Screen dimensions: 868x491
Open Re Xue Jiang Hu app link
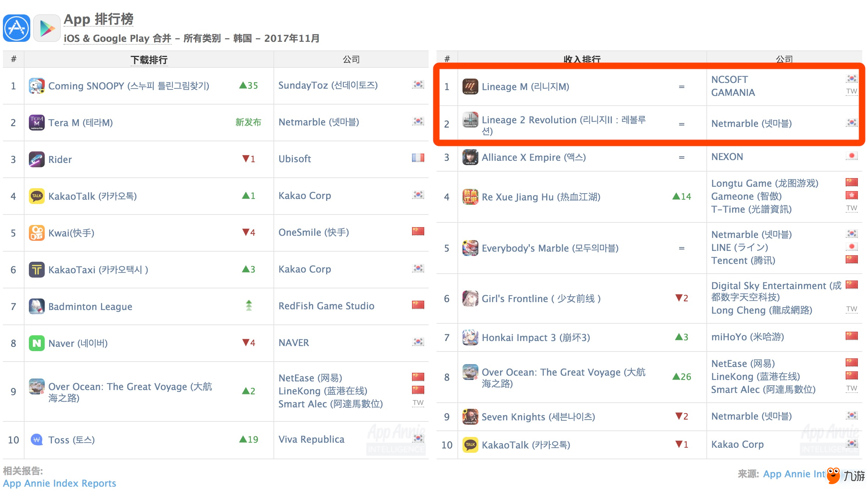(x=541, y=197)
